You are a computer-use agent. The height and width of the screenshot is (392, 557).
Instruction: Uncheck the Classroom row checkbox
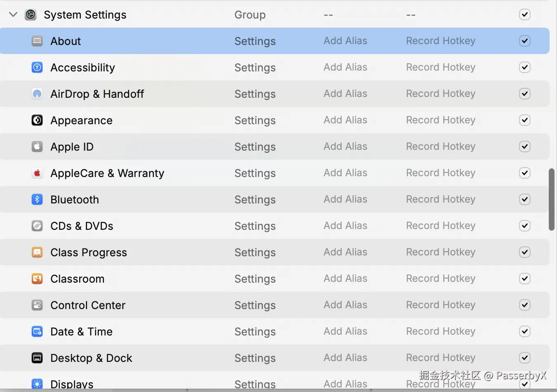tap(524, 279)
